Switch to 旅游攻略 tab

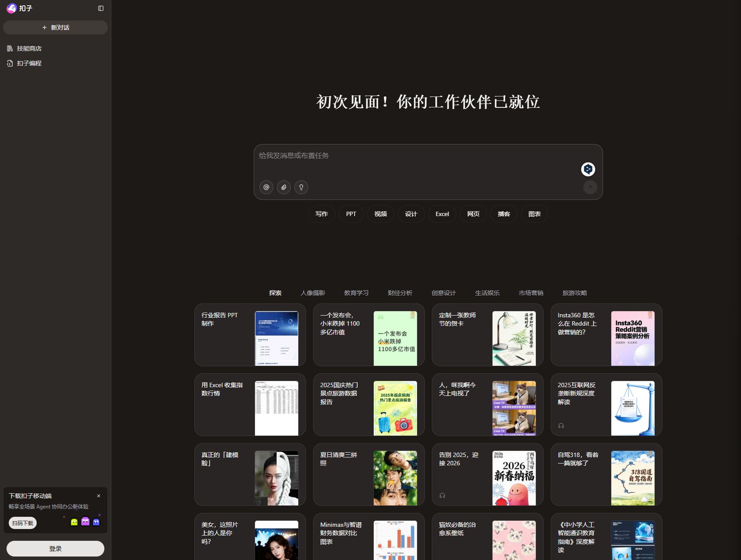[x=575, y=293]
